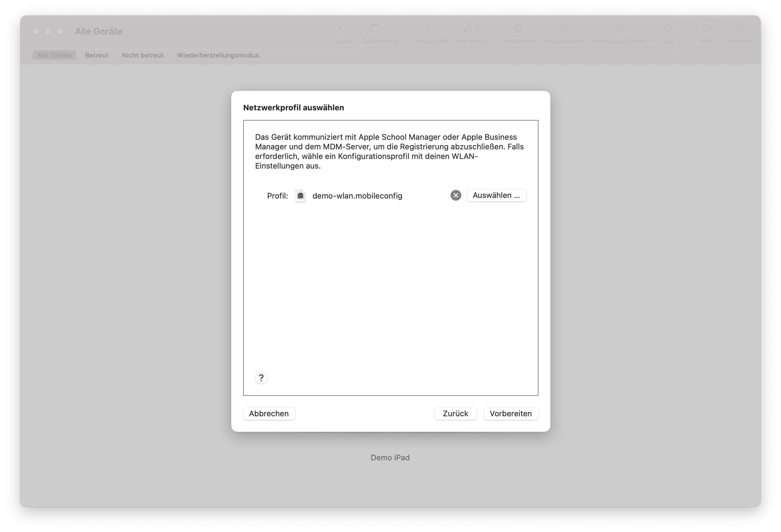The image size is (781, 532).
Task: Toggle the Nicht betreut filter
Action: click(143, 55)
